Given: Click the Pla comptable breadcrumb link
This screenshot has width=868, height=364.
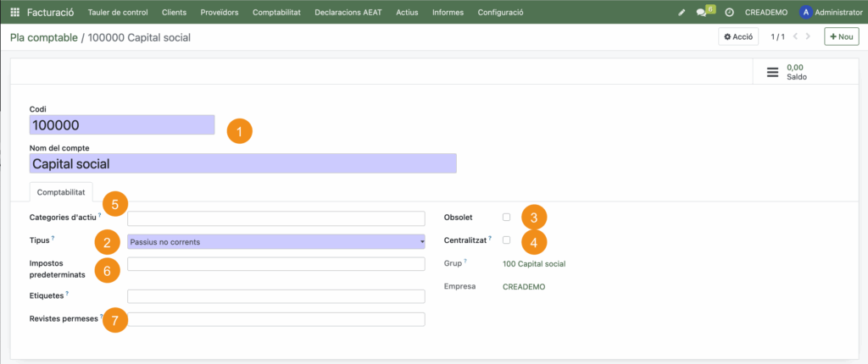Looking at the screenshot, I should coord(43,38).
